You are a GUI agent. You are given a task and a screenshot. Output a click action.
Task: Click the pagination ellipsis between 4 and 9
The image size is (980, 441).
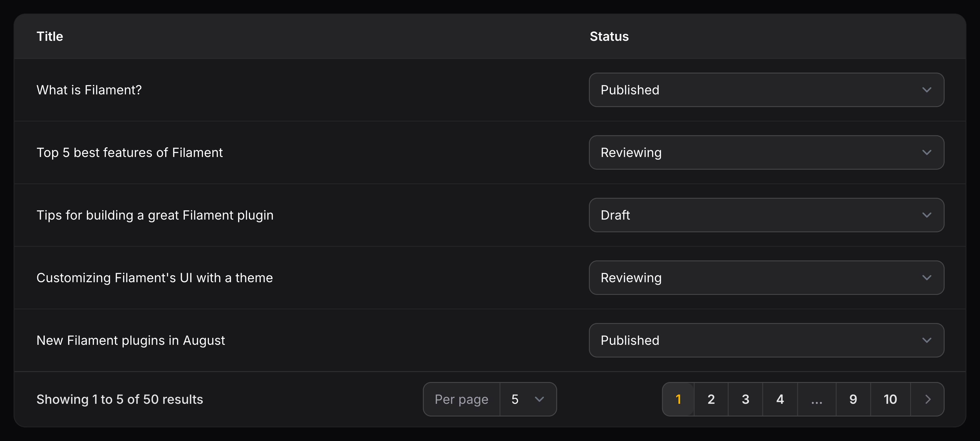point(816,399)
